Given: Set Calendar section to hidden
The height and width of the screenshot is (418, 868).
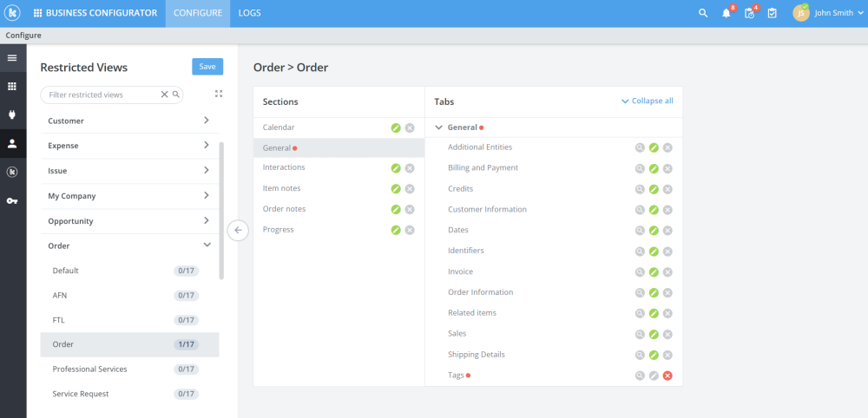Looking at the screenshot, I should (410, 127).
